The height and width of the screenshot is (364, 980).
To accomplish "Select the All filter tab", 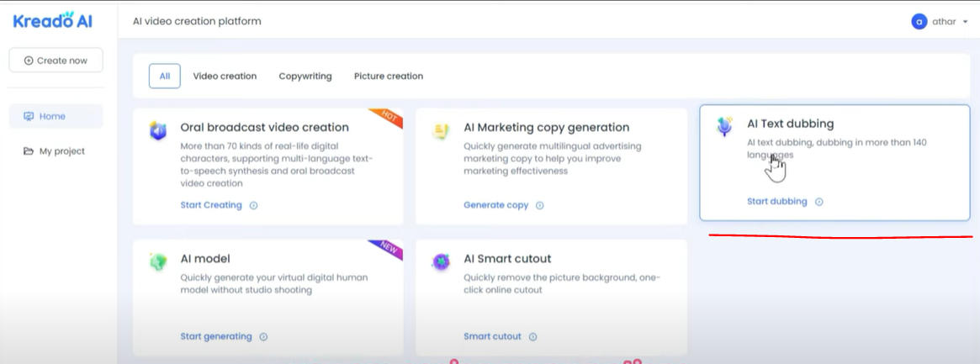I will click(165, 76).
